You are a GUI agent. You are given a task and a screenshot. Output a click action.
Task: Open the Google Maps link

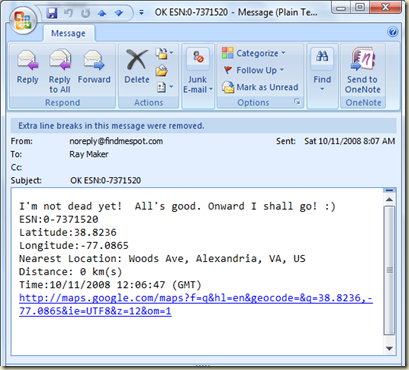tap(196, 304)
